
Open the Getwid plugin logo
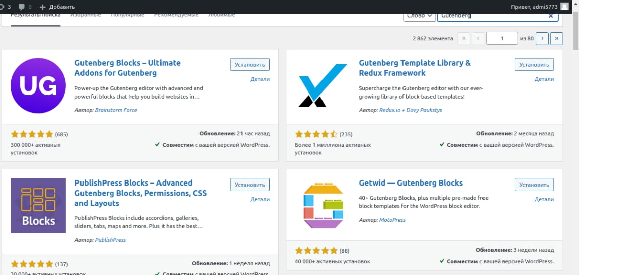[x=323, y=206]
